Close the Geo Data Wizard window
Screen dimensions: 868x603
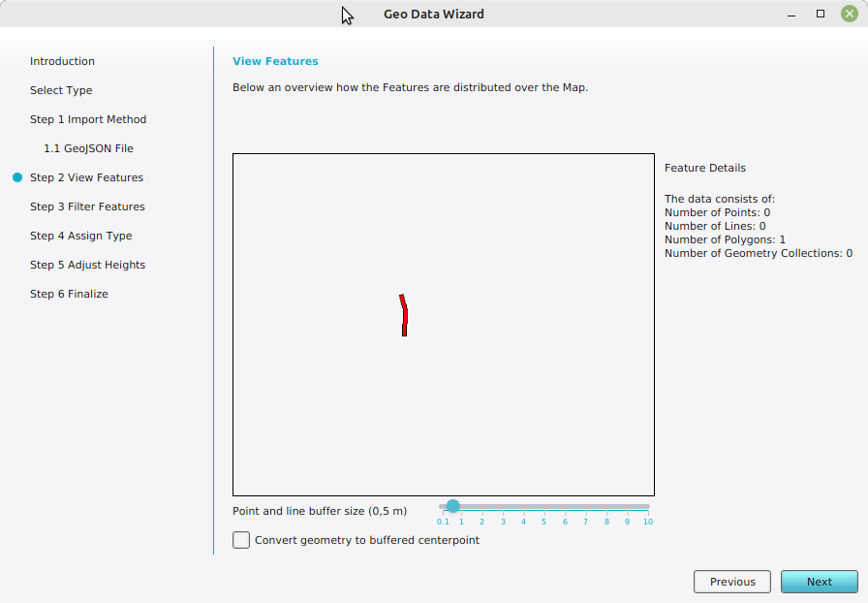tap(849, 14)
